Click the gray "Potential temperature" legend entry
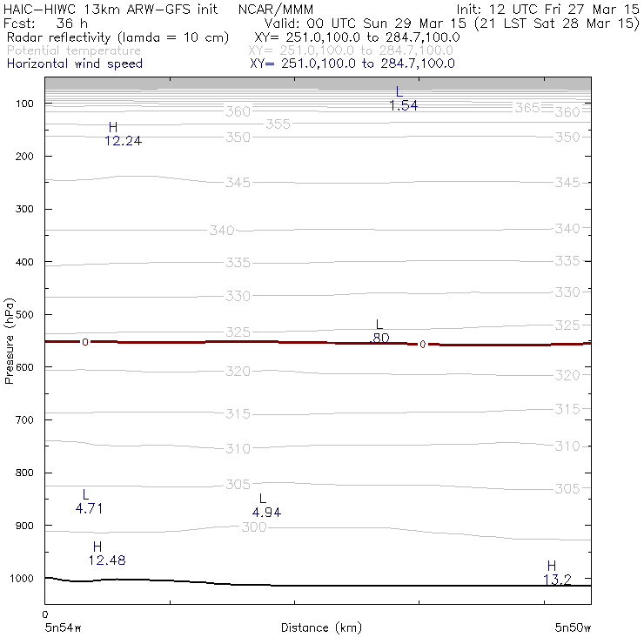The image size is (644, 644). tap(74, 50)
